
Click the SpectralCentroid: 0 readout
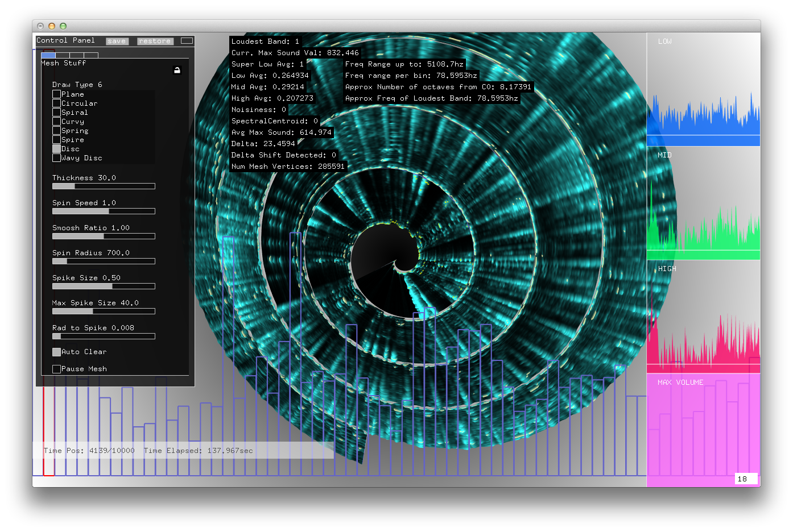point(275,121)
